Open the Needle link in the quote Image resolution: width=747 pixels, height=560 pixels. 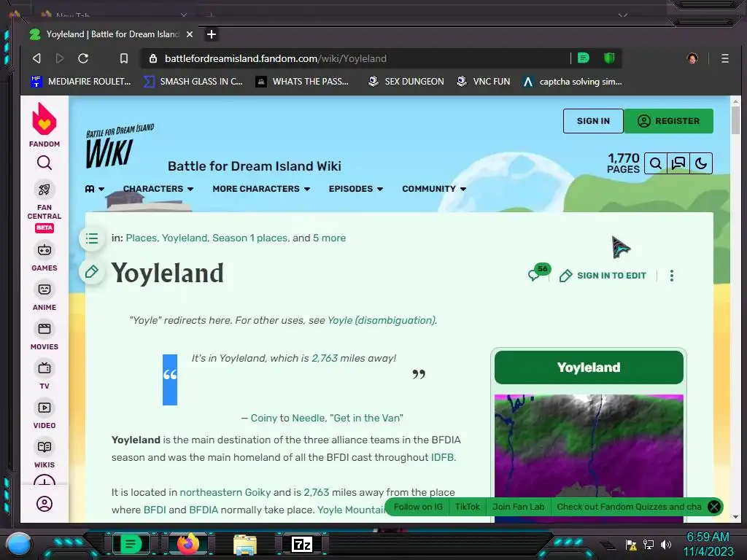tap(309, 418)
